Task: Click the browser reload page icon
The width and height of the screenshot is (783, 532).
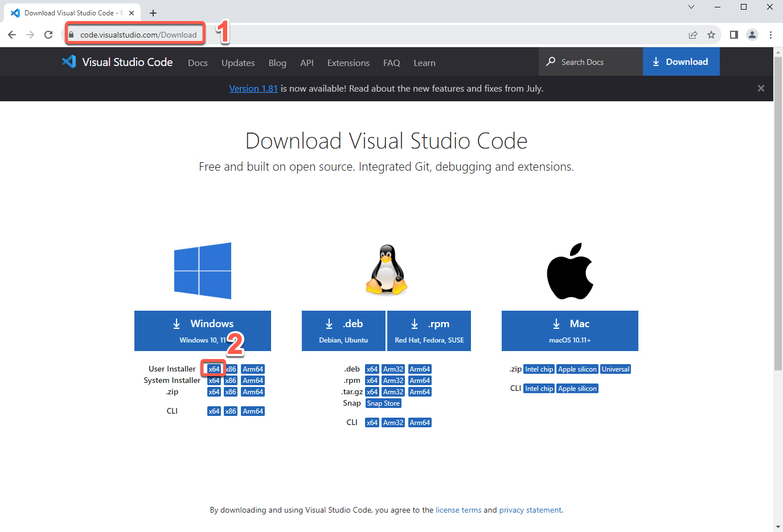Action: click(48, 35)
